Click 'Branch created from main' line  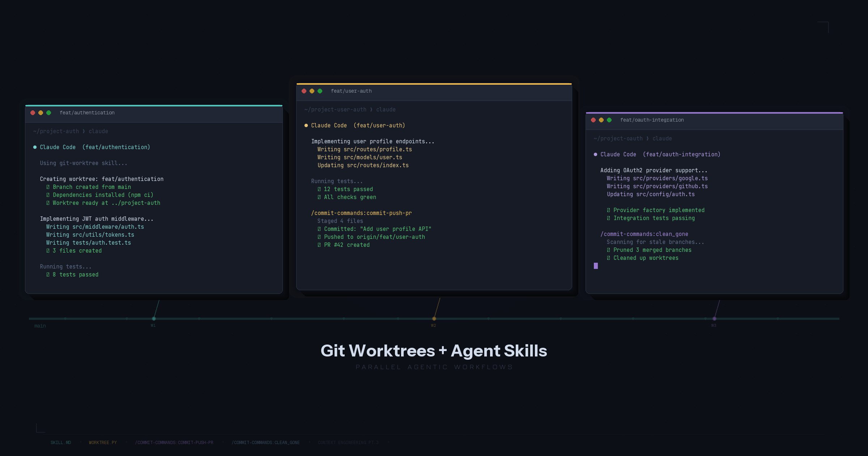(x=89, y=187)
